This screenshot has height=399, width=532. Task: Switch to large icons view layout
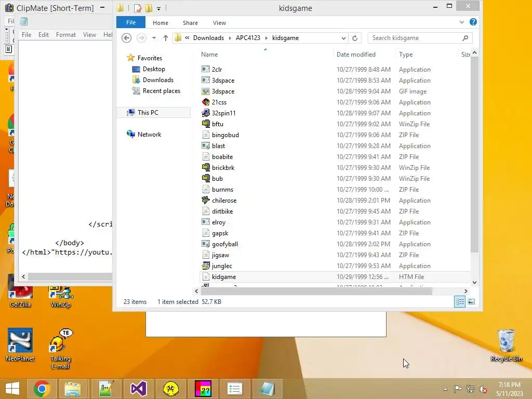pos(471,302)
